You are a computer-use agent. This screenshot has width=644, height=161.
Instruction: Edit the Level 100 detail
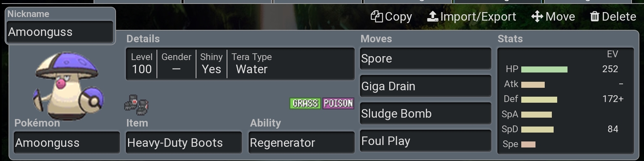[142, 64]
